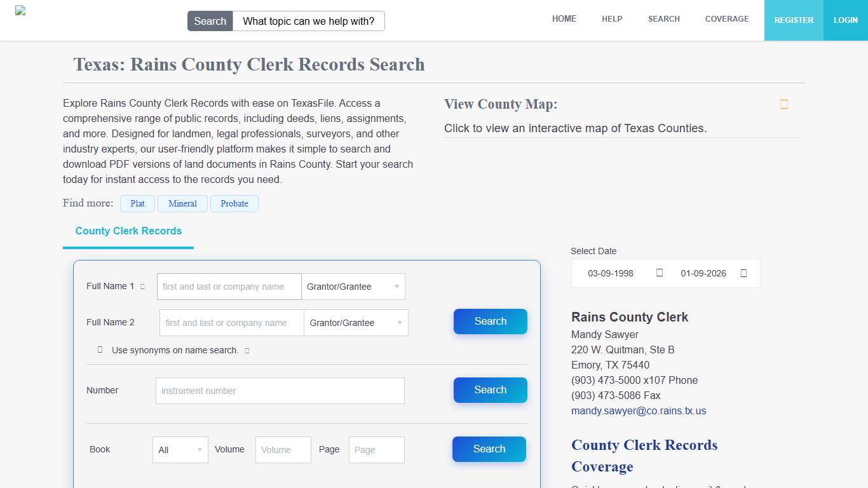Open the calendar picker for end date 01-09-2026

pyautogui.click(x=743, y=273)
